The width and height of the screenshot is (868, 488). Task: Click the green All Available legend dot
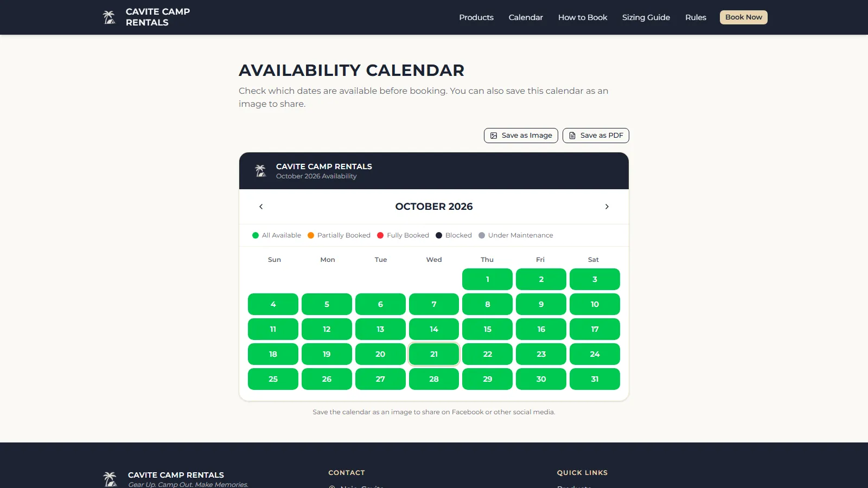[x=256, y=235]
